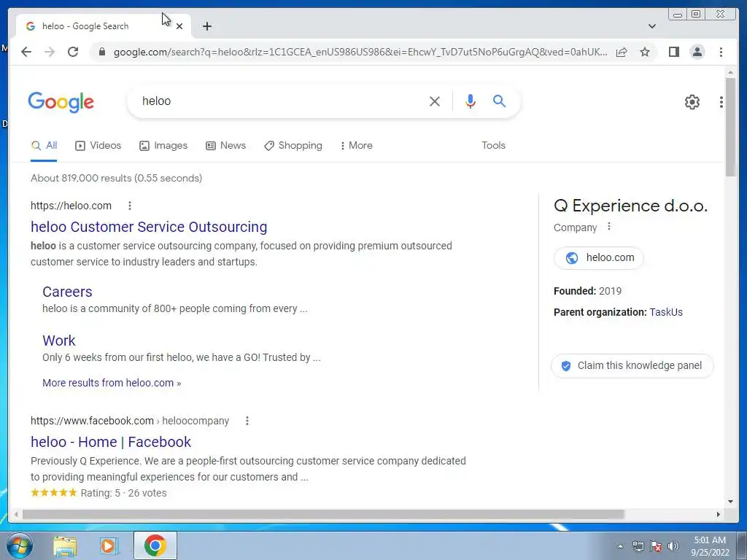Click the address bar URL
This screenshot has height=560, width=747.
coord(360,52)
